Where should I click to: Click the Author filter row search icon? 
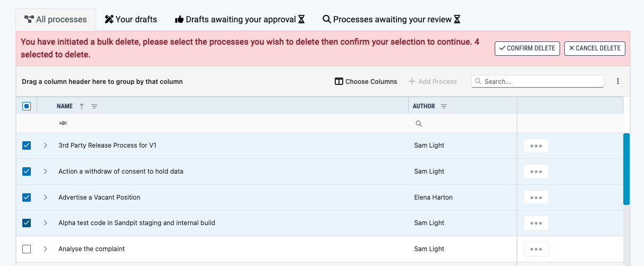(419, 123)
